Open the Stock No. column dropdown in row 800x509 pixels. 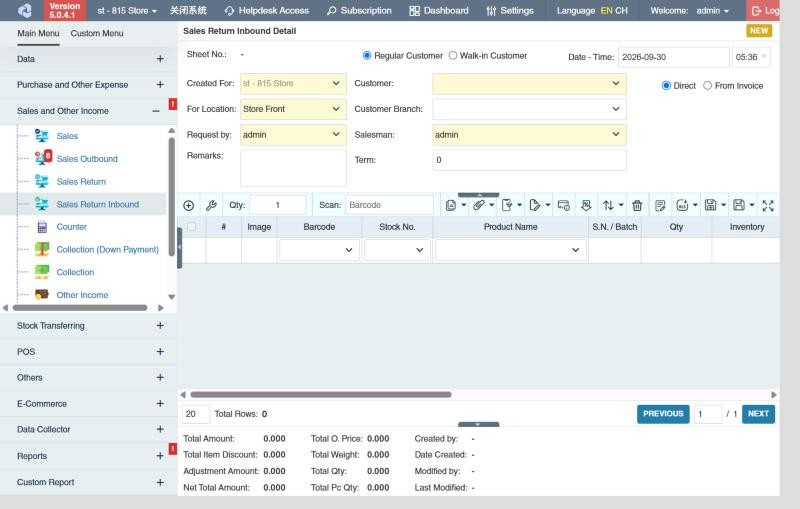(x=397, y=250)
